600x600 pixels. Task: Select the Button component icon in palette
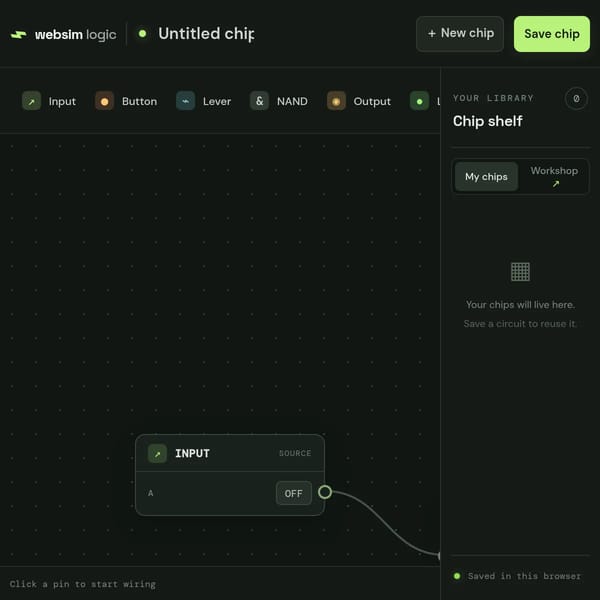(104, 101)
